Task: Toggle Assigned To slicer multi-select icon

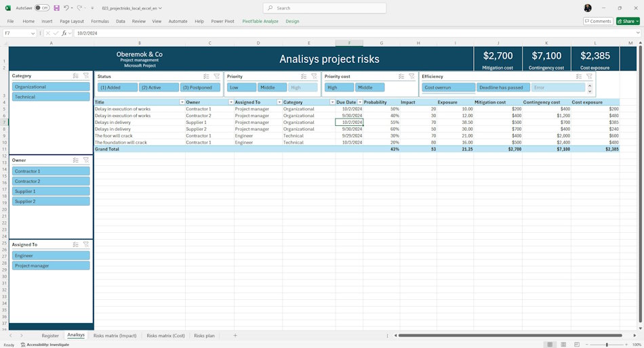Action: pos(75,244)
